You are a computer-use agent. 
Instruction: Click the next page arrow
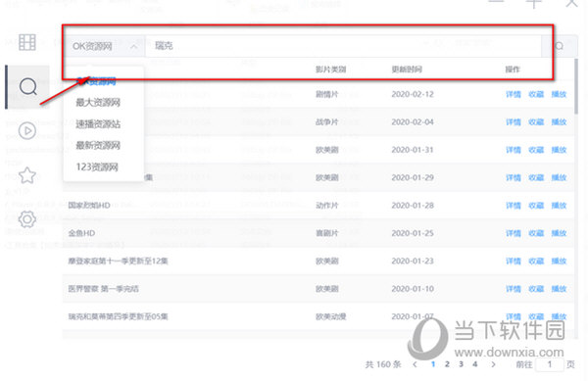[493, 364]
